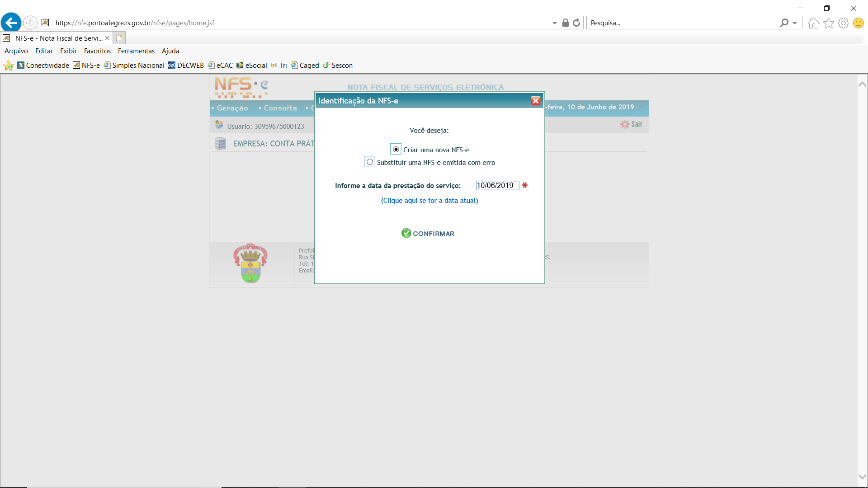The height and width of the screenshot is (488, 868).
Task: Click the security lock icon in address bar
Action: point(565,23)
